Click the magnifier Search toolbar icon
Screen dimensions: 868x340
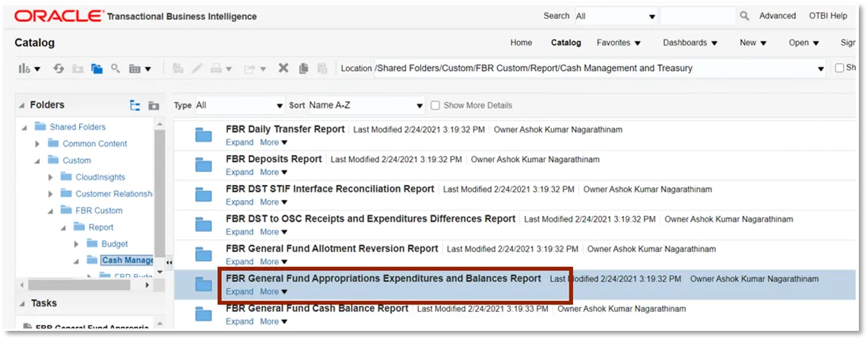click(116, 68)
